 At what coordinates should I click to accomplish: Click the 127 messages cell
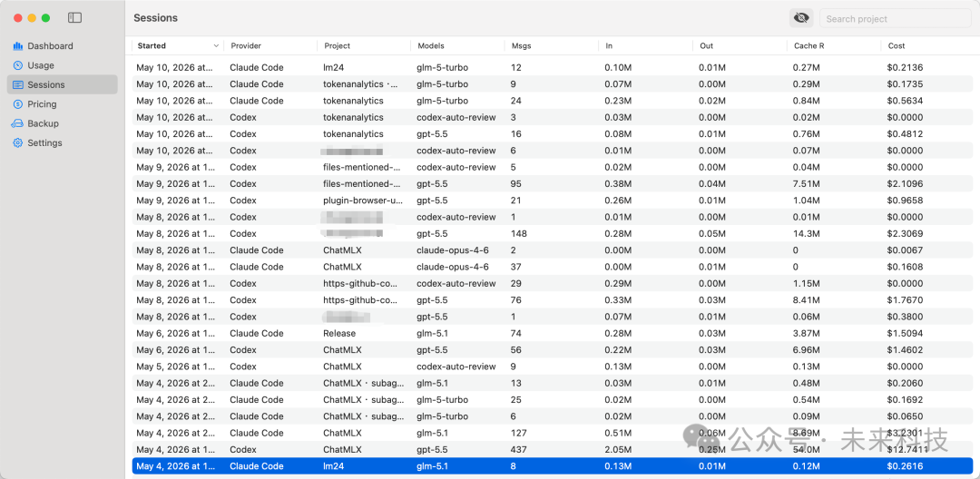click(x=519, y=433)
